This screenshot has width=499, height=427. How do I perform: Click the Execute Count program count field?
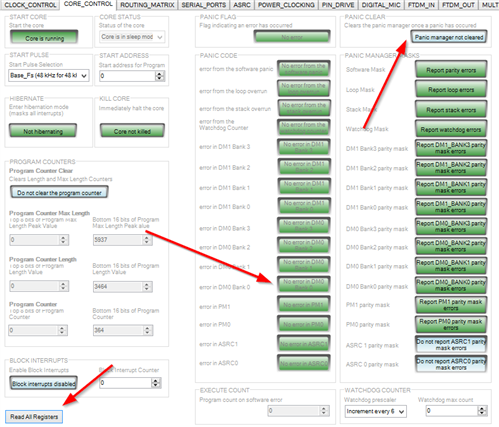point(293,410)
